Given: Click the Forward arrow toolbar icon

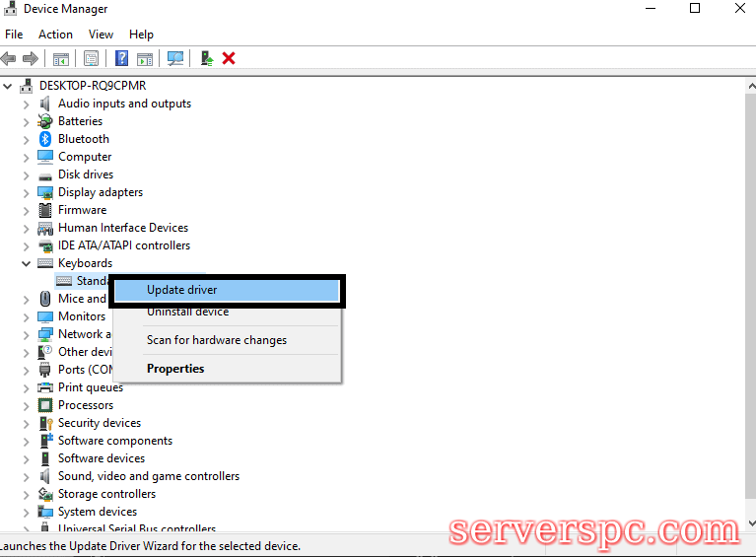Looking at the screenshot, I should pos(31,59).
